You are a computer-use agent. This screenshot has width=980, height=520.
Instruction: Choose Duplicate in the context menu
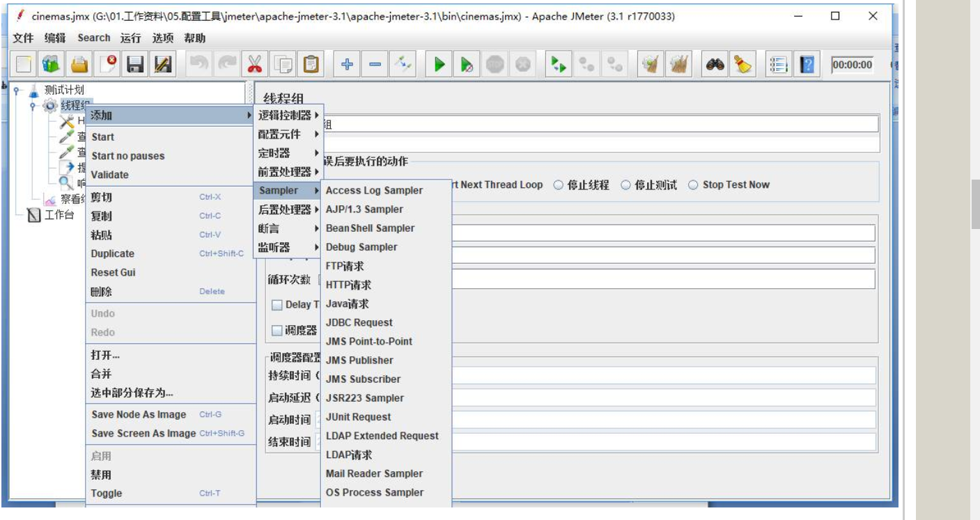[171, 254]
